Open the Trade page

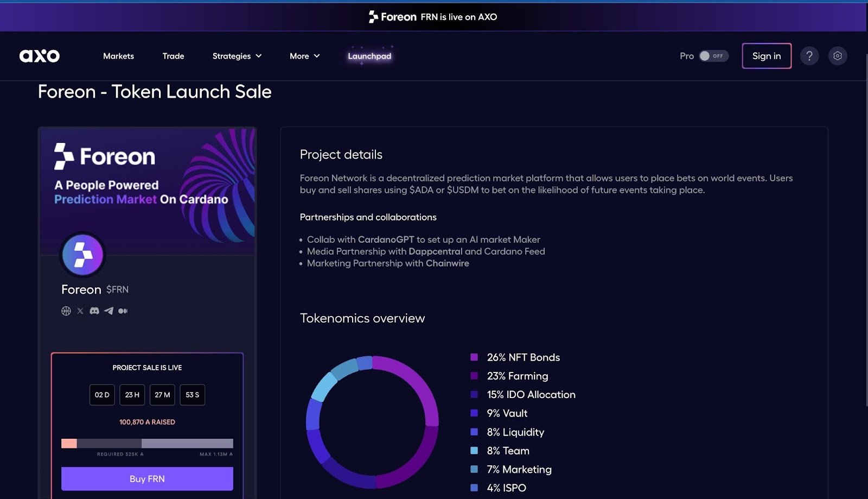point(174,56)
